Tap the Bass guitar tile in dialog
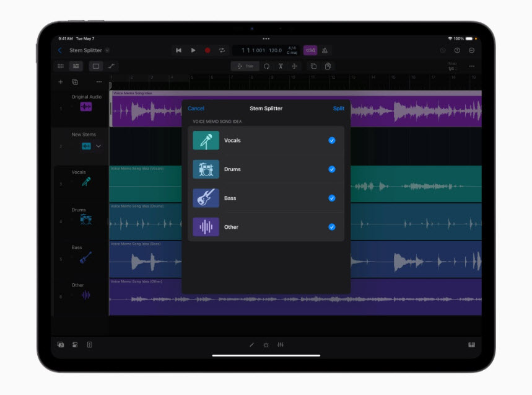Viewport: 532px width, 395px height. [x=206, y=198]
